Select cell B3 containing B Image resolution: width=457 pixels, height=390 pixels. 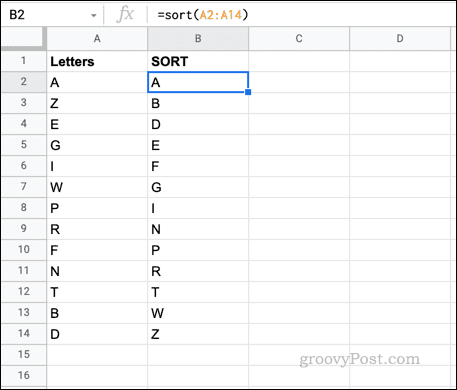point(198,103)
